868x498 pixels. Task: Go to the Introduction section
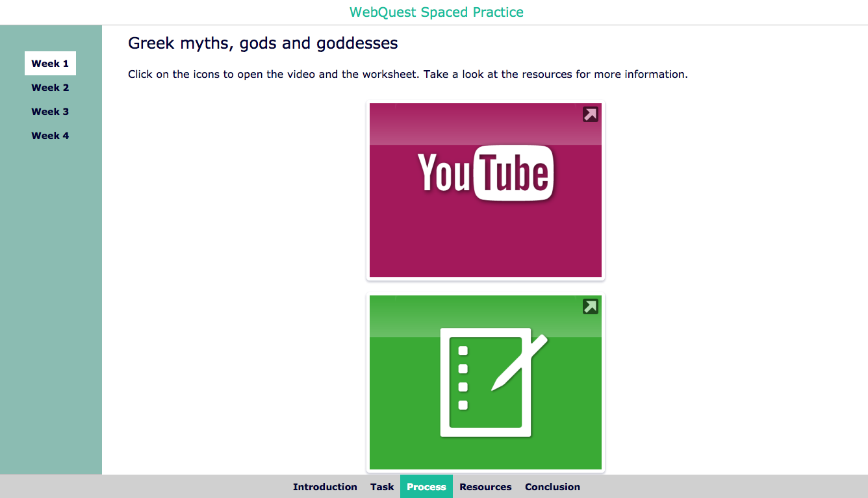pyautogui.click(x=325, y=487)
